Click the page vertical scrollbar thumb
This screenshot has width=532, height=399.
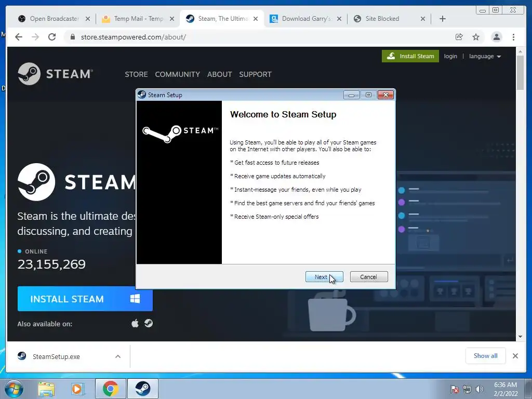520,73
